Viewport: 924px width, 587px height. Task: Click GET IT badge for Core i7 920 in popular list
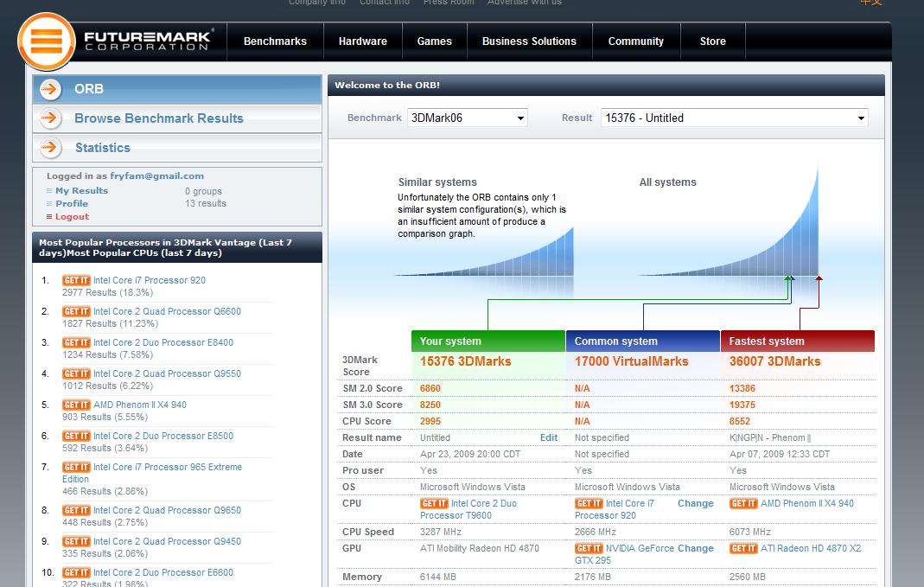coord(76,281)
